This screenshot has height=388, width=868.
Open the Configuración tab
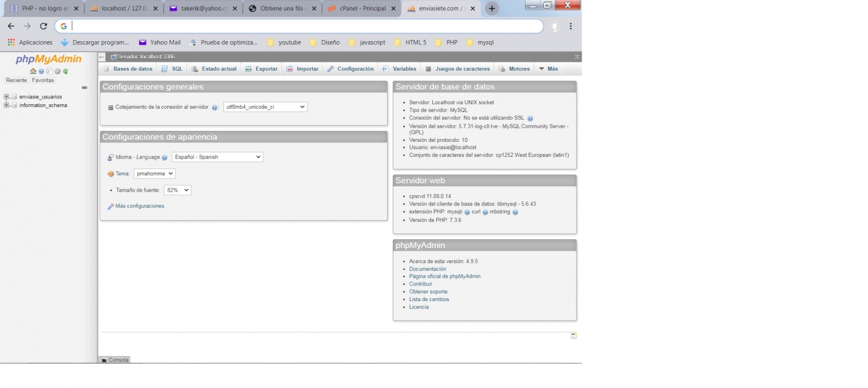(351, 69)
